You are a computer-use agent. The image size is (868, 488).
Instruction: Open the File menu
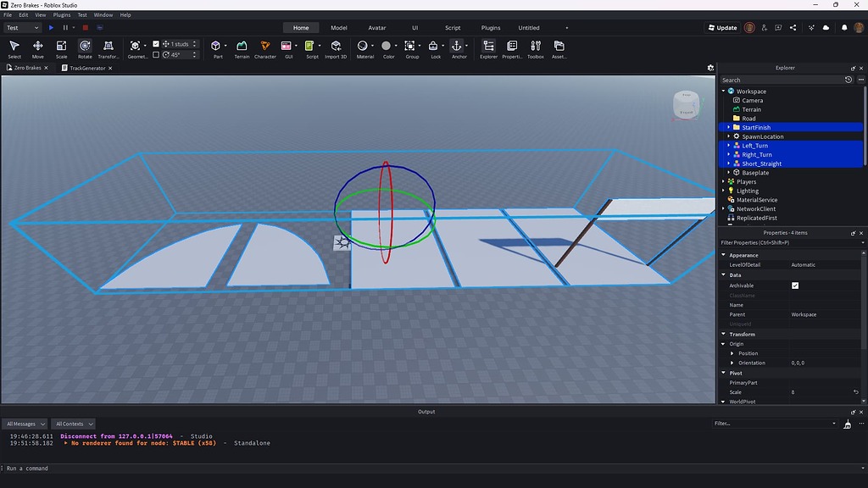pyautogui.click(x=8, y=15)
